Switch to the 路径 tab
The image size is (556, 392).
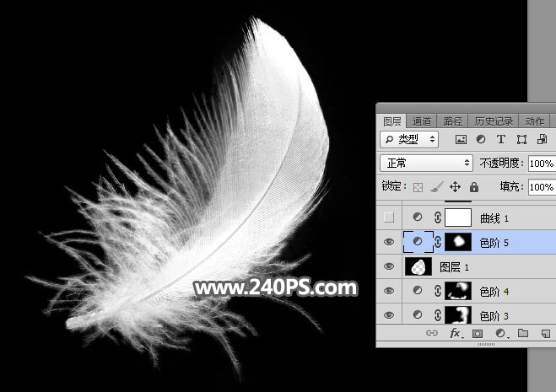pos(453,121)
